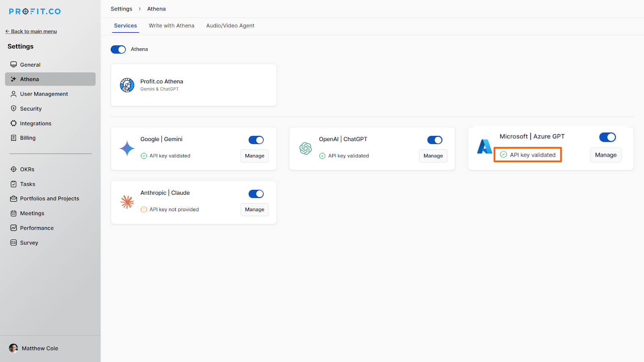The width and height of the screenshot is (644, 362).
Task: Click Manage for OpenAI ChatGPT
Action: [433, 156]
